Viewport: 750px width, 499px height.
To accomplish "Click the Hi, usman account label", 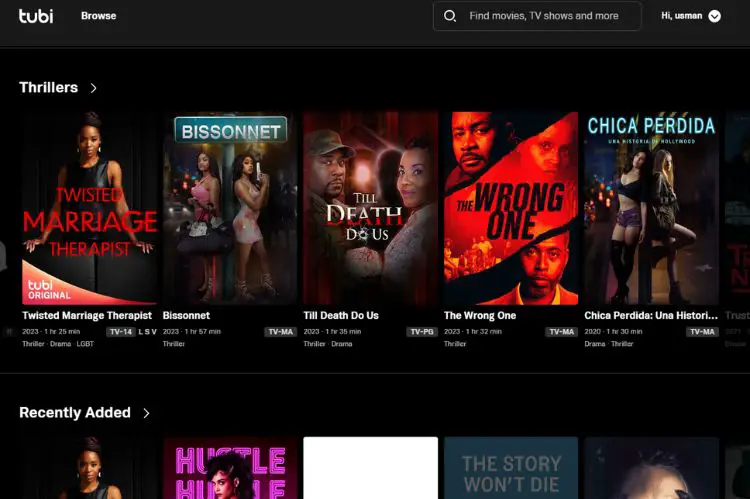I will point(682,16).
